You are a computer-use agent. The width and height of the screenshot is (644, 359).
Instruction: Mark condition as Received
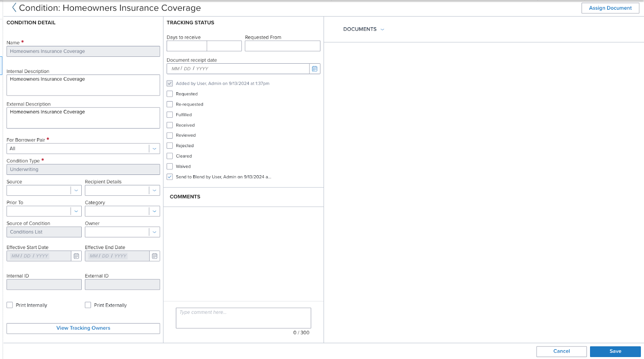[170, 125]
